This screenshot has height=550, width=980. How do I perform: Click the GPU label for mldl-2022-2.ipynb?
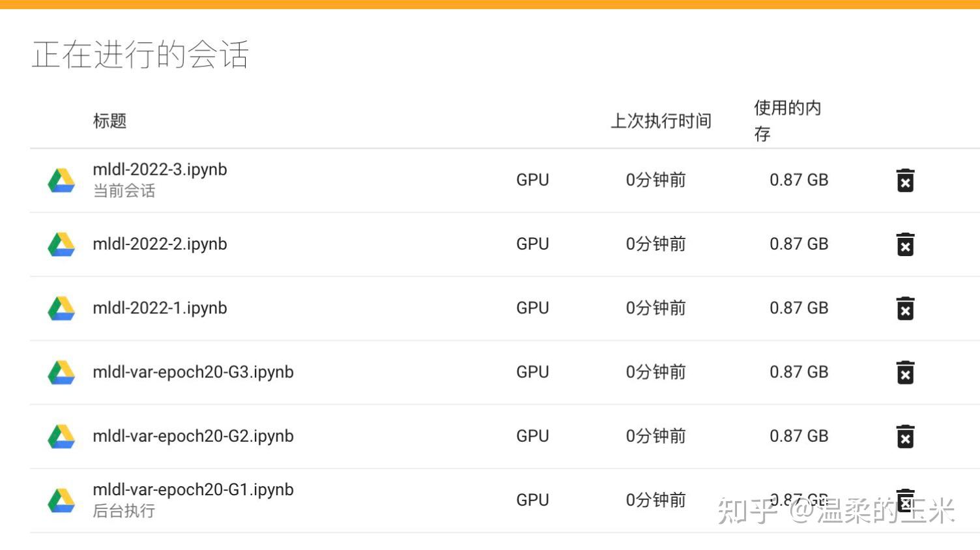coord(532,244)
